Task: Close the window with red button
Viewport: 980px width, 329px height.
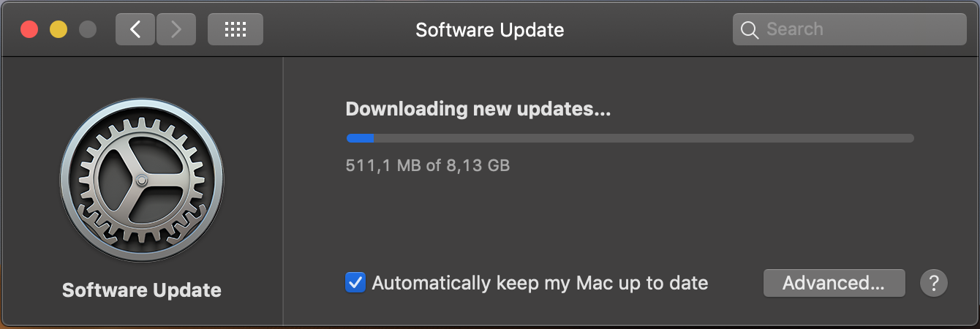Action: point(29,29)
